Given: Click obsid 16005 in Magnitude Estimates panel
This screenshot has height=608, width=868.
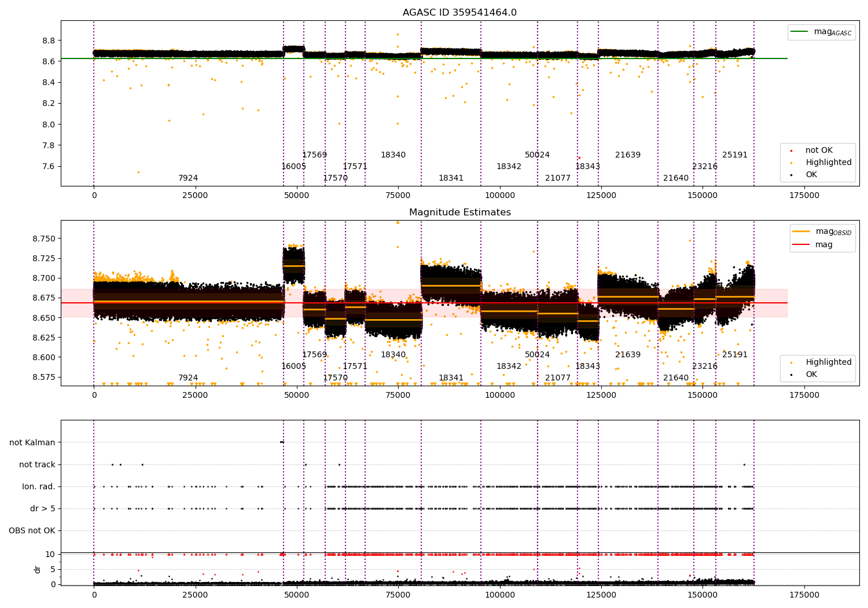Looking at the screenshot, I should (x=293, y=367).
